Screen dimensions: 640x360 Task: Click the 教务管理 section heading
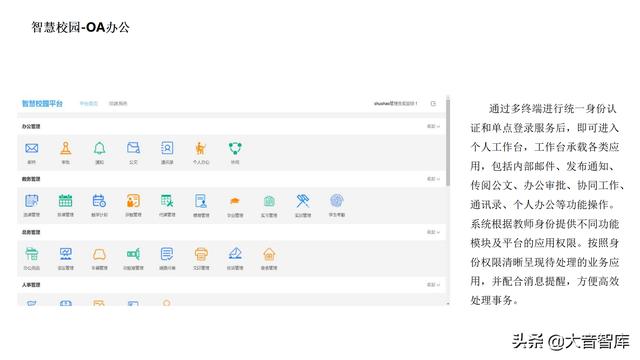point(31,179)
